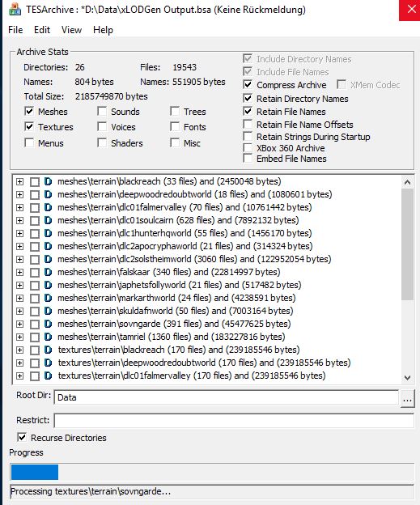420x505 pixels.
Task: Click the D icon beside meshes\terrain\dlc01soulcairn
Action: coord(48,220)
